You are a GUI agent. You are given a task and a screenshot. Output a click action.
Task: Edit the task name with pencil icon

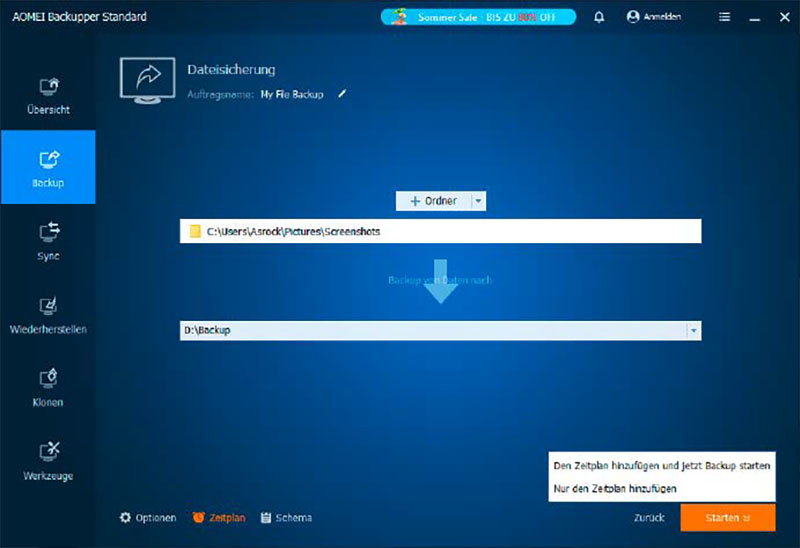(x=342, y=94)
